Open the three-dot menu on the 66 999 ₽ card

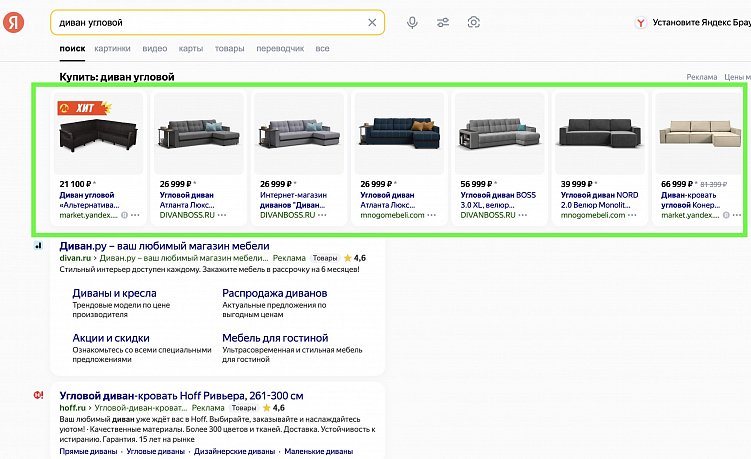737,215
